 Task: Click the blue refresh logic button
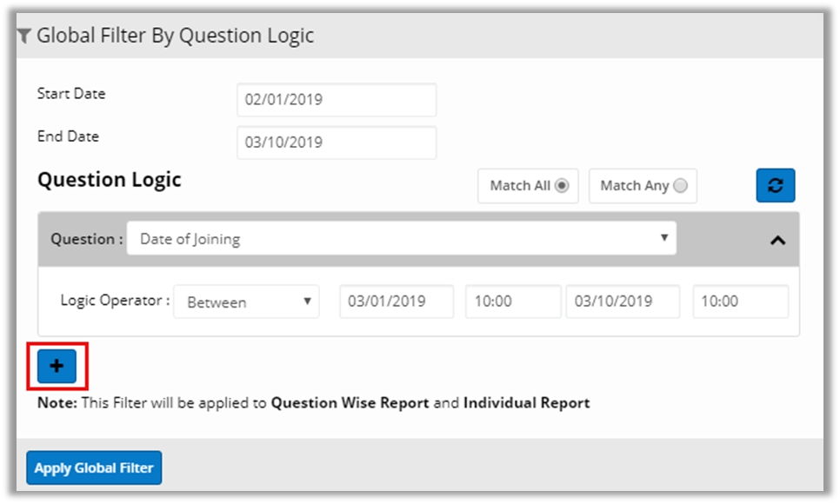pos(775,185)
